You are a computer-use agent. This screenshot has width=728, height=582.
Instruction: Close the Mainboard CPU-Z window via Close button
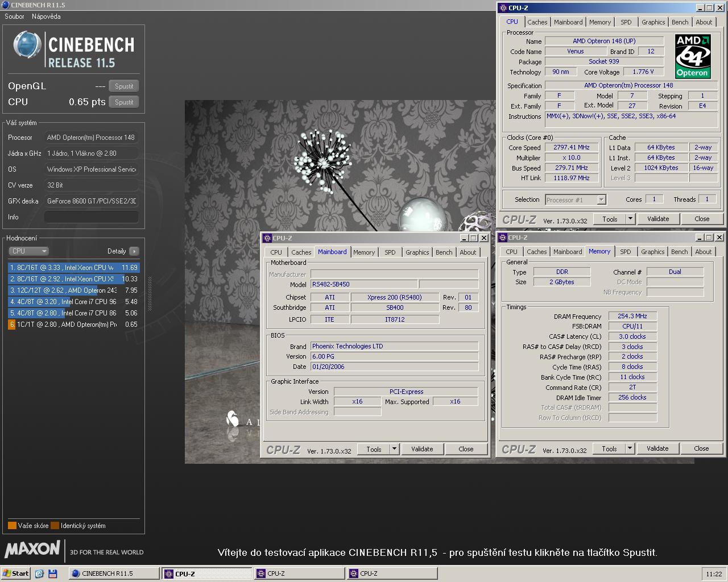pos(466,449)
